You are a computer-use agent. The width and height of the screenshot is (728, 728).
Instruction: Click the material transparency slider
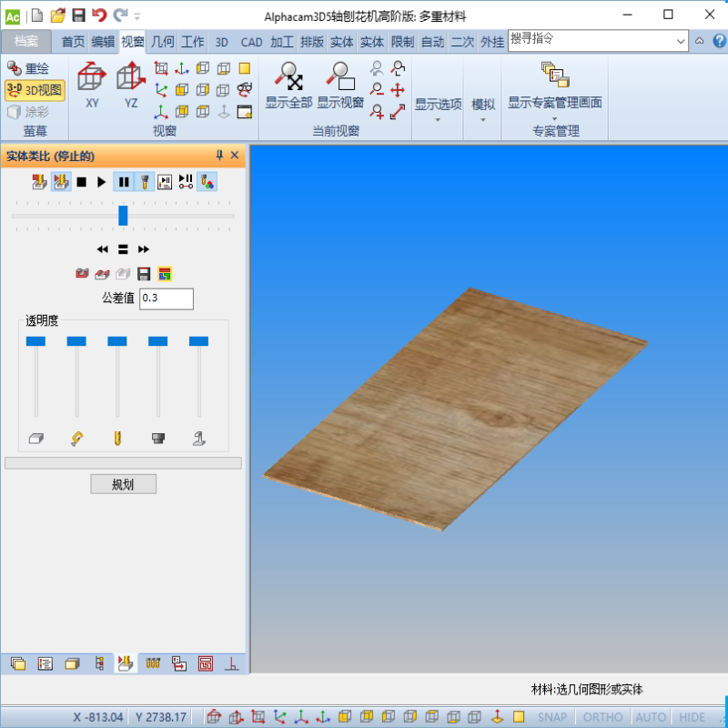(35, 341)
